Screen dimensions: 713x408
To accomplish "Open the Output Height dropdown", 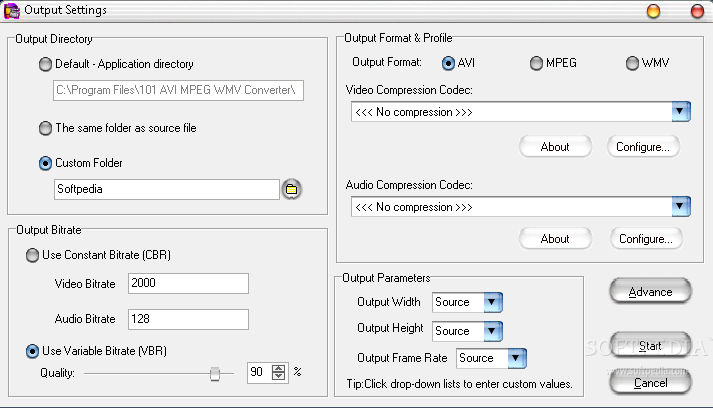I will tap(492, 331).
